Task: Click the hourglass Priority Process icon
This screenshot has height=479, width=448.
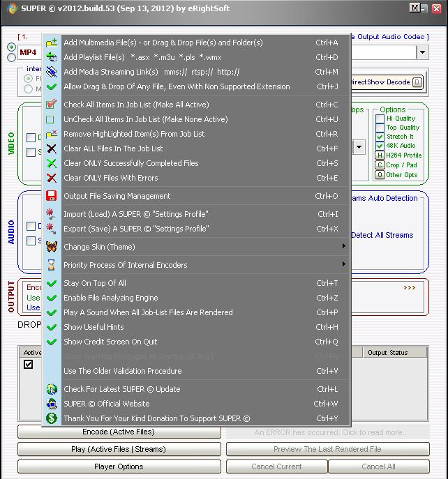Action: point(52,264)
